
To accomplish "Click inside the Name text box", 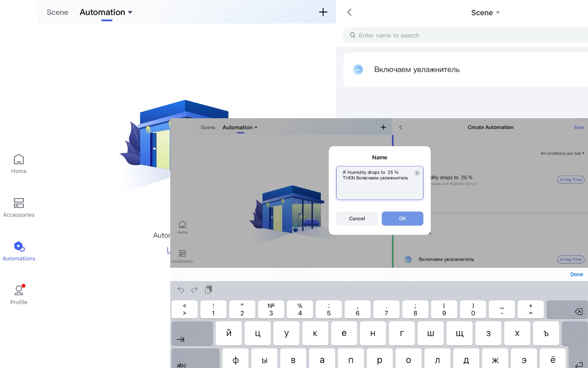I will [x=380, y=183].
